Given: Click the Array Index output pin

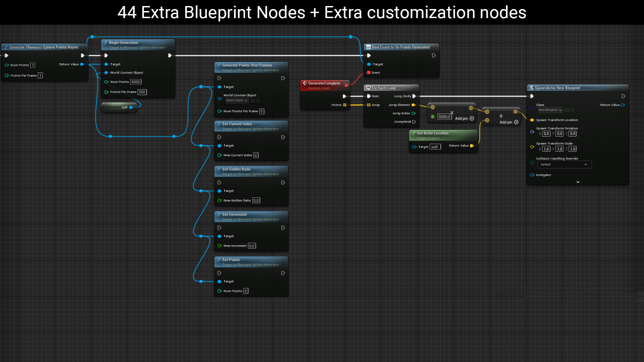Looking at the screenshot, I should [414, 113].
